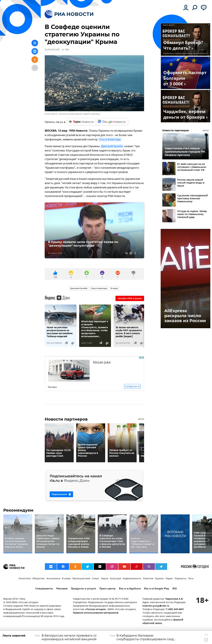212x644 pixels.
Task: Click the Россия Сегодня footer logo
Action: coord(195,567)
